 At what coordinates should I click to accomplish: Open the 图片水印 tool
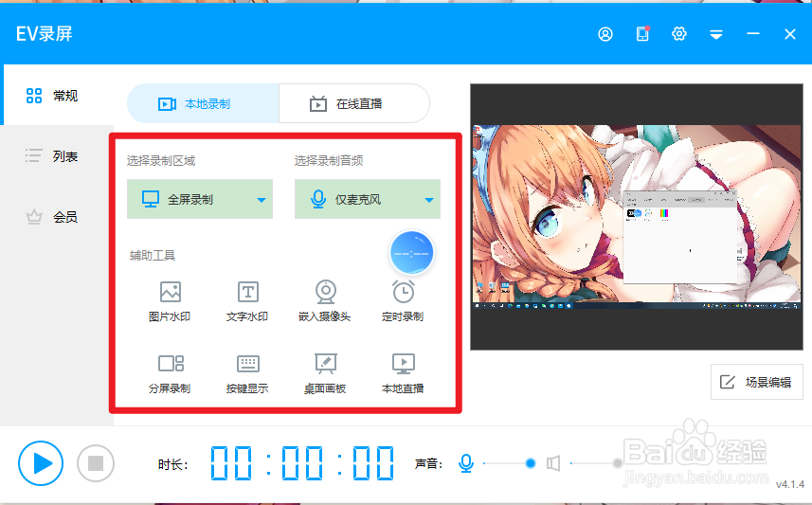click(170, 301)
